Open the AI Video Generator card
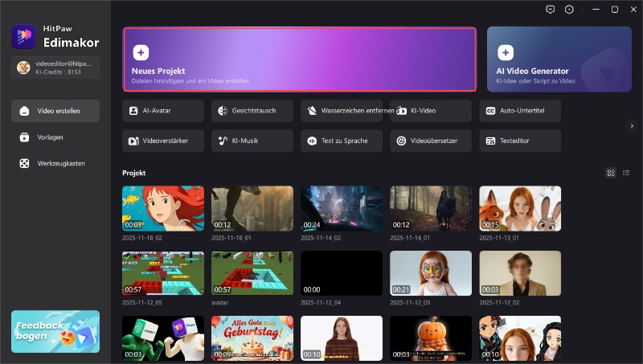The image size is (643, 364). (558, 60)
